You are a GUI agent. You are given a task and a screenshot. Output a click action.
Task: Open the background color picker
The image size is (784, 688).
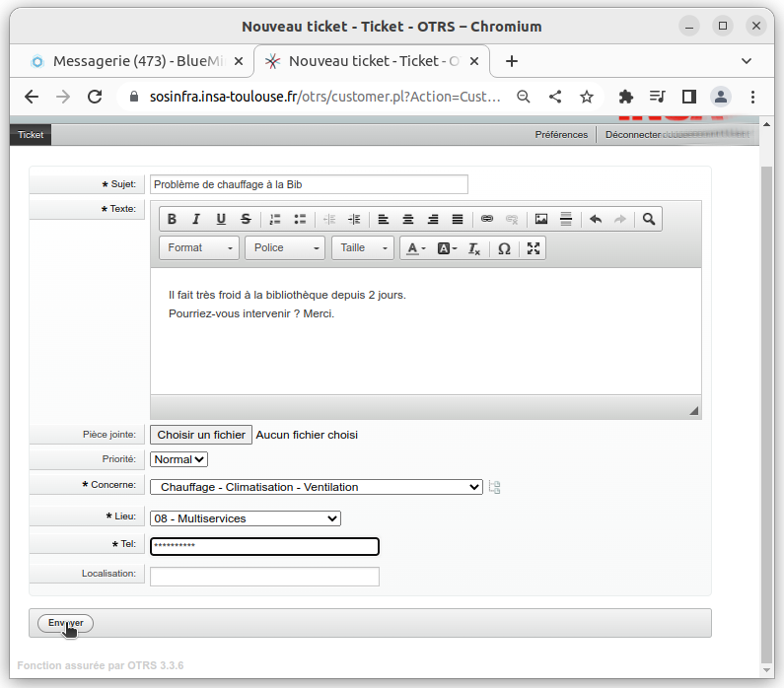pos(447,248)
